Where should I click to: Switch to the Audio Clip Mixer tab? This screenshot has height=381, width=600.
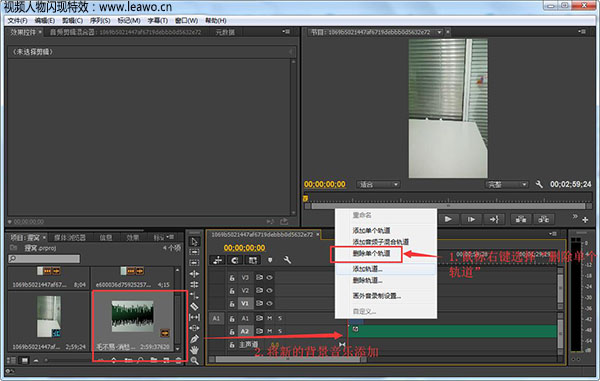pyautogui.click(x=125, y=32)
